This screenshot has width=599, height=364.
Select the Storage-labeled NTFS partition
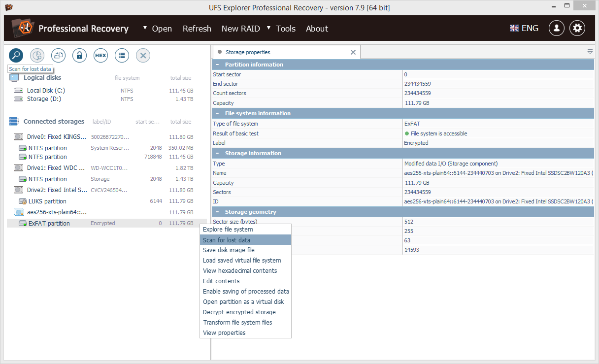click(107, 179)
